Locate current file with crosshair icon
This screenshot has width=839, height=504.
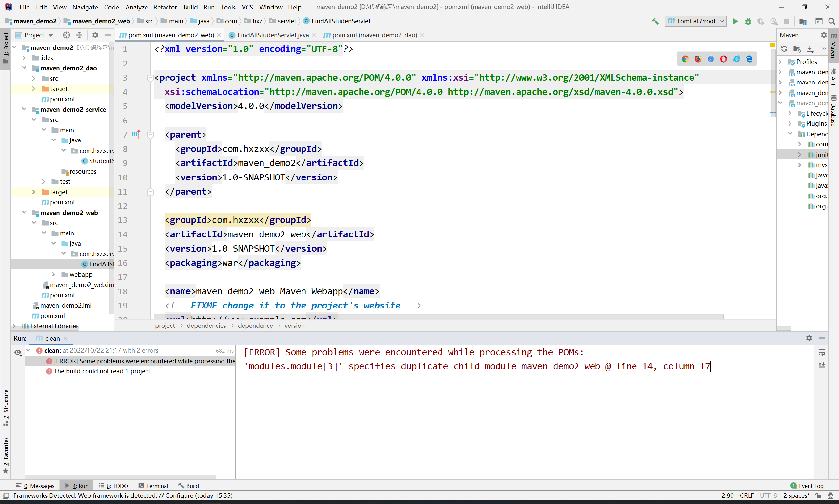click(67, 35)
